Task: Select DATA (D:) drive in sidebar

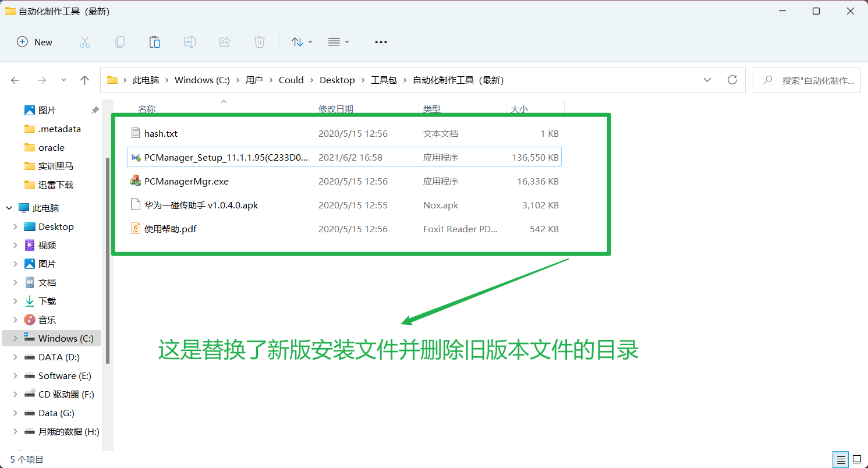Action: tap(52, 357)
